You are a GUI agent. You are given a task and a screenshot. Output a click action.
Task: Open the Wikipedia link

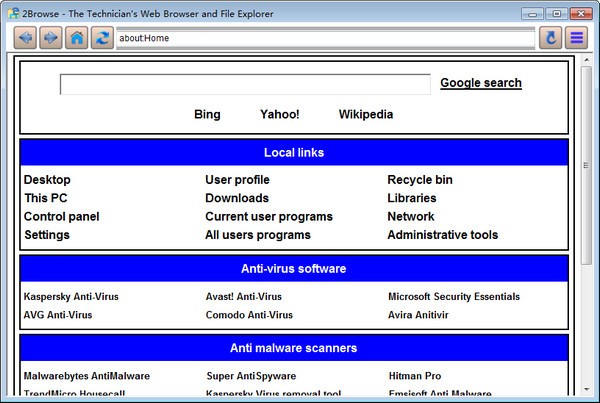[x=366, y=114]
